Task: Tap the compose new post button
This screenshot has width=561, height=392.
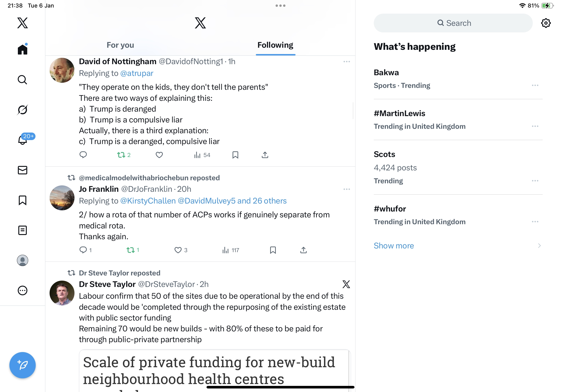Action: [x=23, y=365]
